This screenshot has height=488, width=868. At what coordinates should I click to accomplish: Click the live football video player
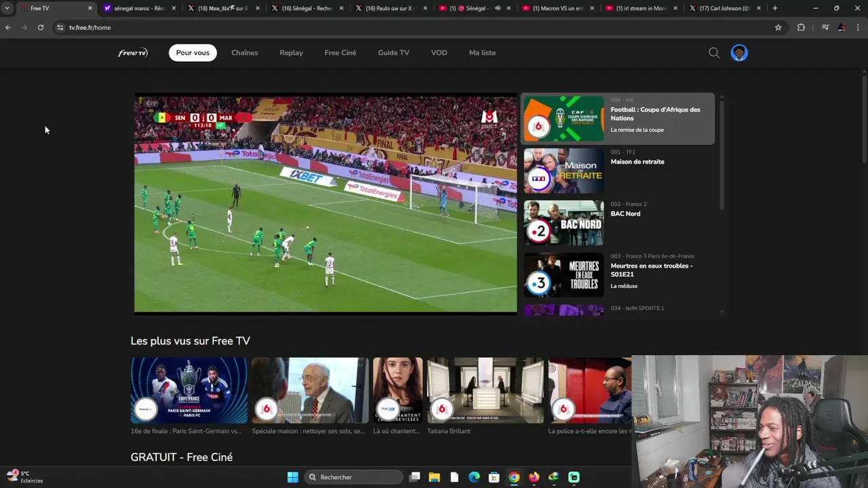(325, 203)
